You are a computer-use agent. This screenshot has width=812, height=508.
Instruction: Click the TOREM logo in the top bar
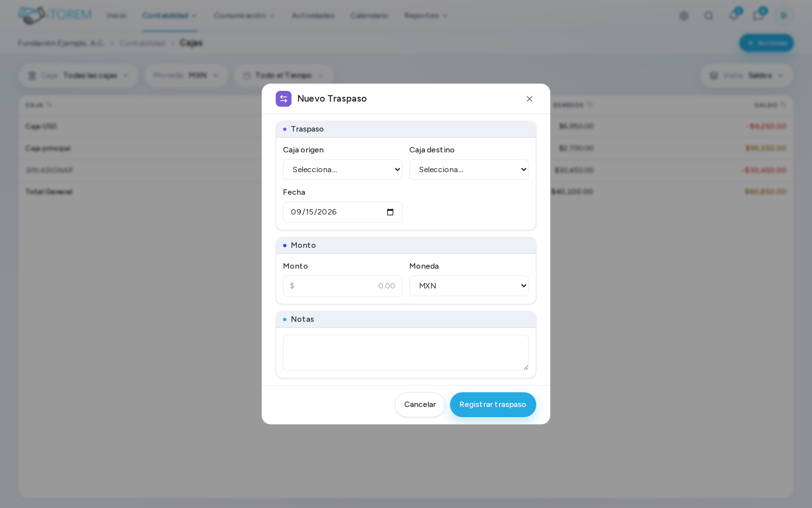click(x=55, y=15)
